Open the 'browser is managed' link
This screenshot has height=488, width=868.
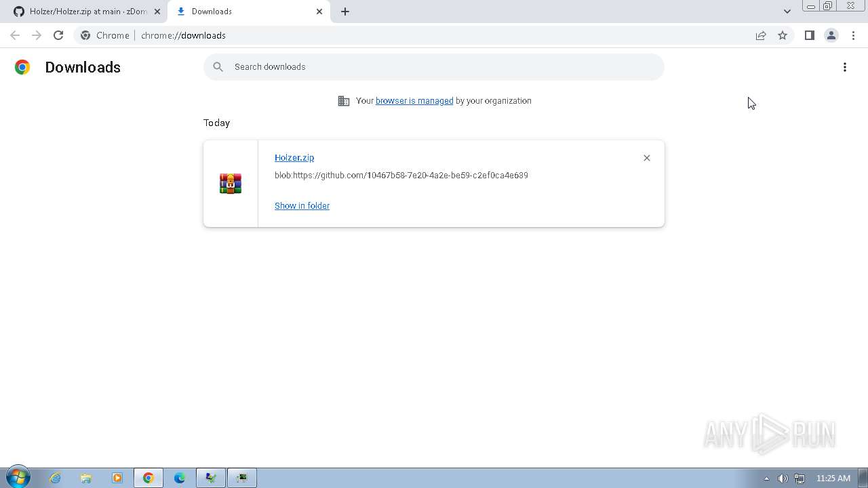[414, 100]
